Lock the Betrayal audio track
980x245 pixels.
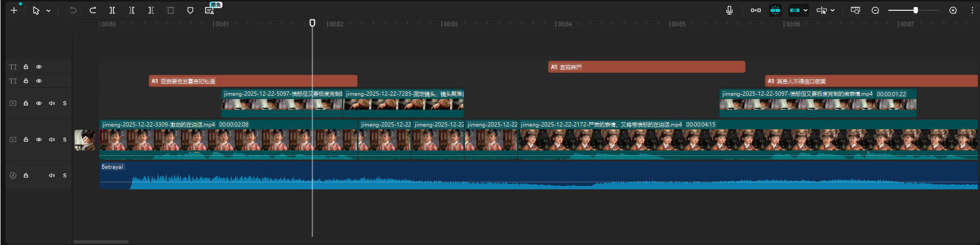click(x=26, y=175)
